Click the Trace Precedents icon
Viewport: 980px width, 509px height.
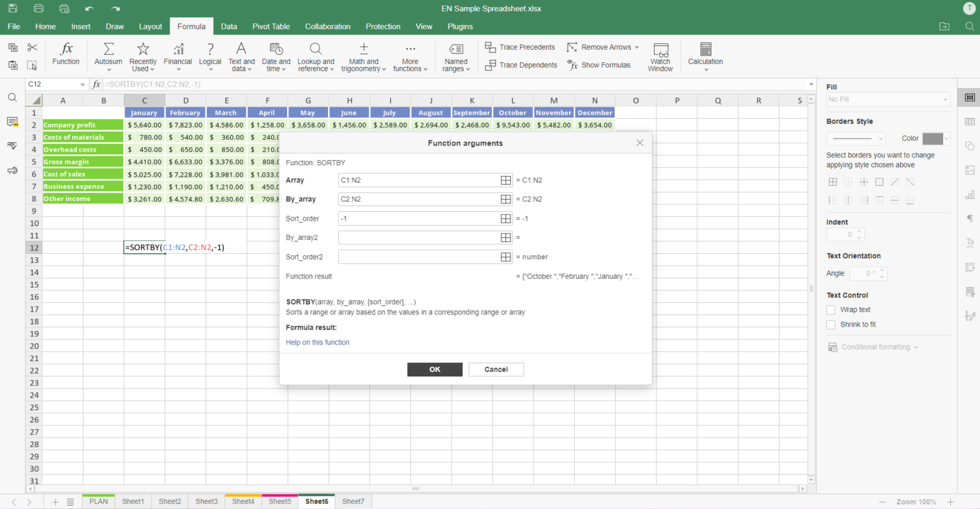[x=490, y=47]
